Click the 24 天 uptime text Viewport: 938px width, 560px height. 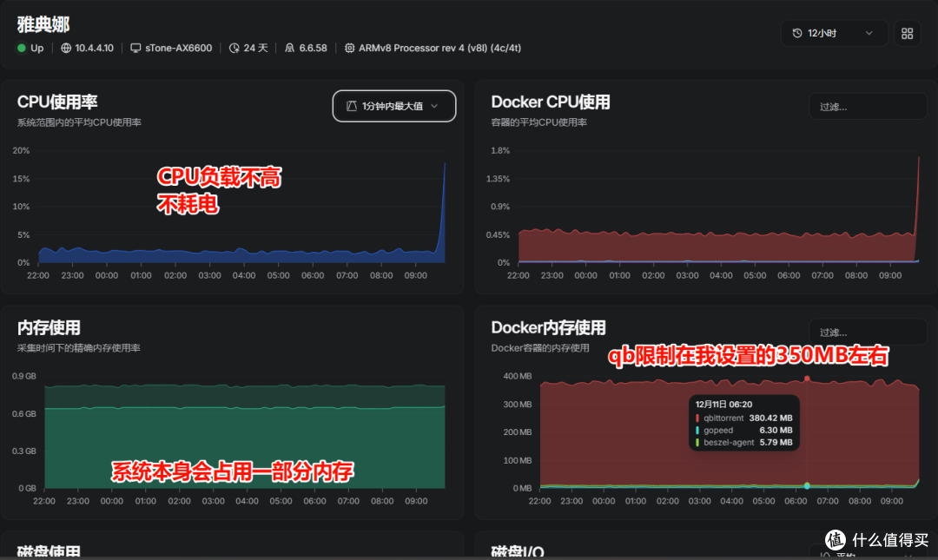[x=255, y=48]
